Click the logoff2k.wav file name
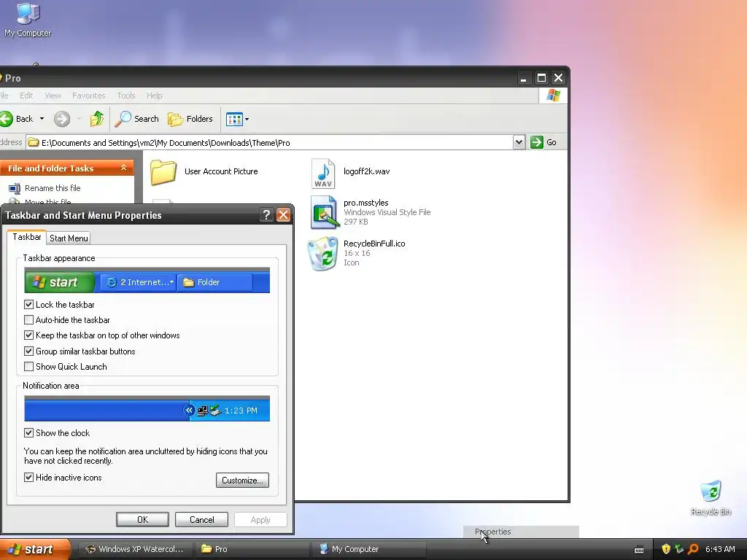 pos(366,171)
